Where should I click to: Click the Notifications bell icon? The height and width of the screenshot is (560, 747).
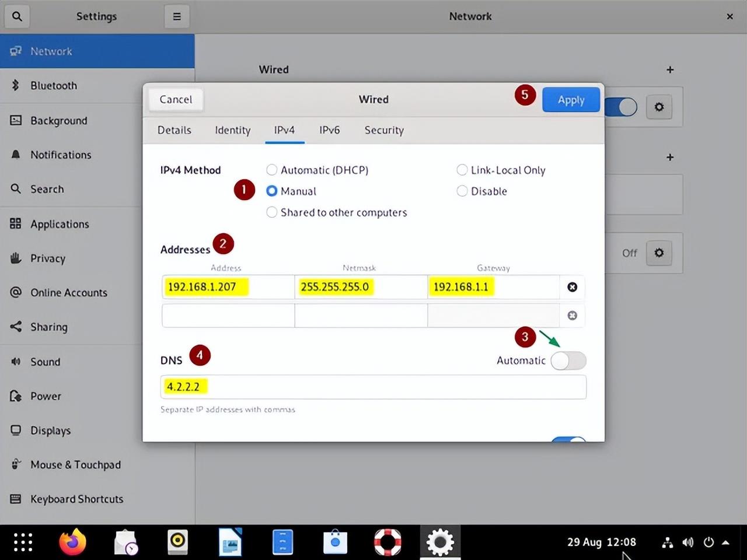16,155
